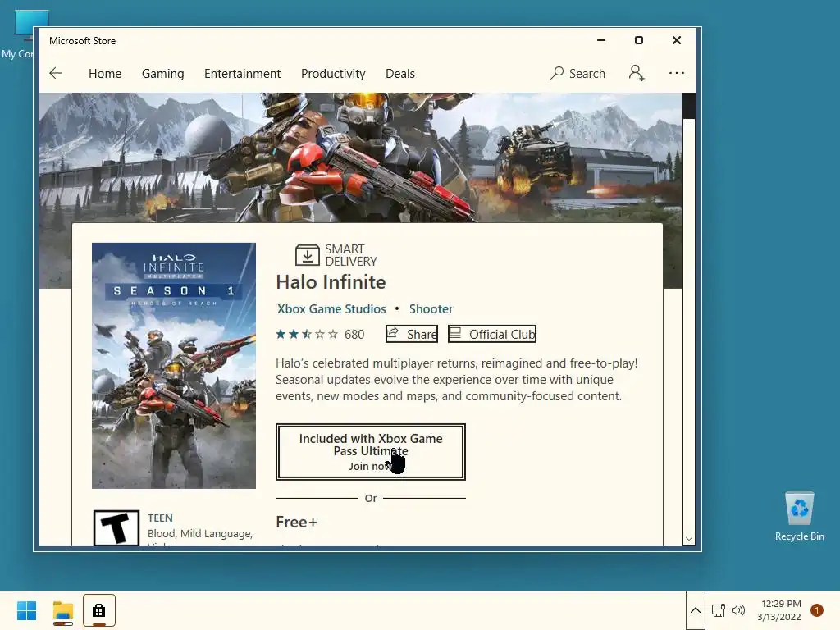The height and width of the screenshot is (630, 840).
Task: Minimize the Microsoft Store window
Action: pos(601,40)
